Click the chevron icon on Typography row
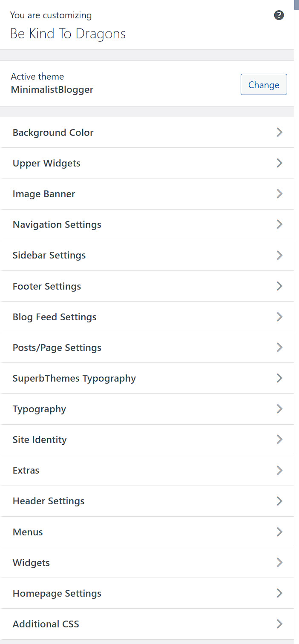Viewport: 299px width, 644px height. point(279,409)
